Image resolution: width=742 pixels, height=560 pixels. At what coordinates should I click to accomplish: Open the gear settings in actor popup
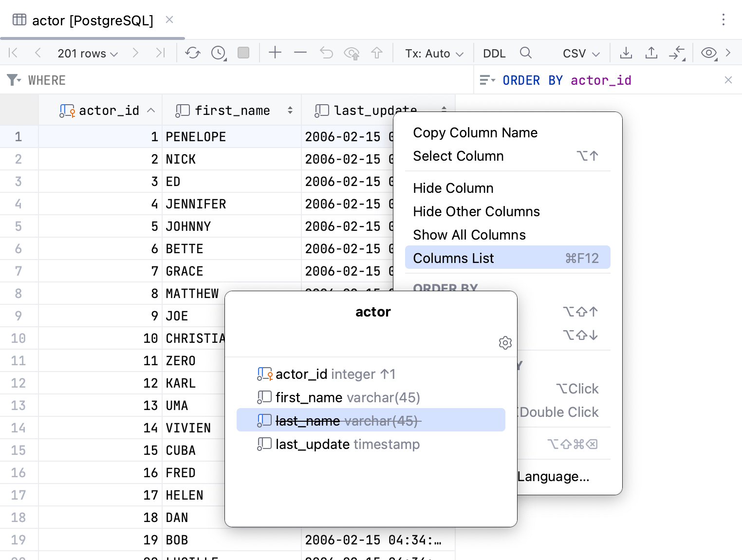[x=505, y=343]
